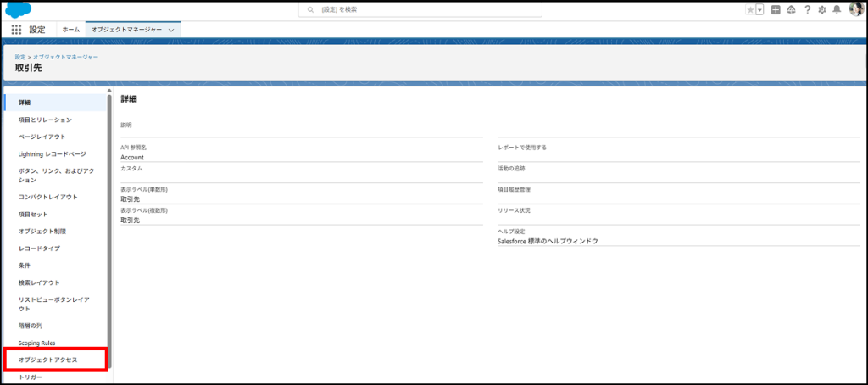
Task: Open リストビューボタンレイアウト in the sidebar
Action: click(55, 304)
